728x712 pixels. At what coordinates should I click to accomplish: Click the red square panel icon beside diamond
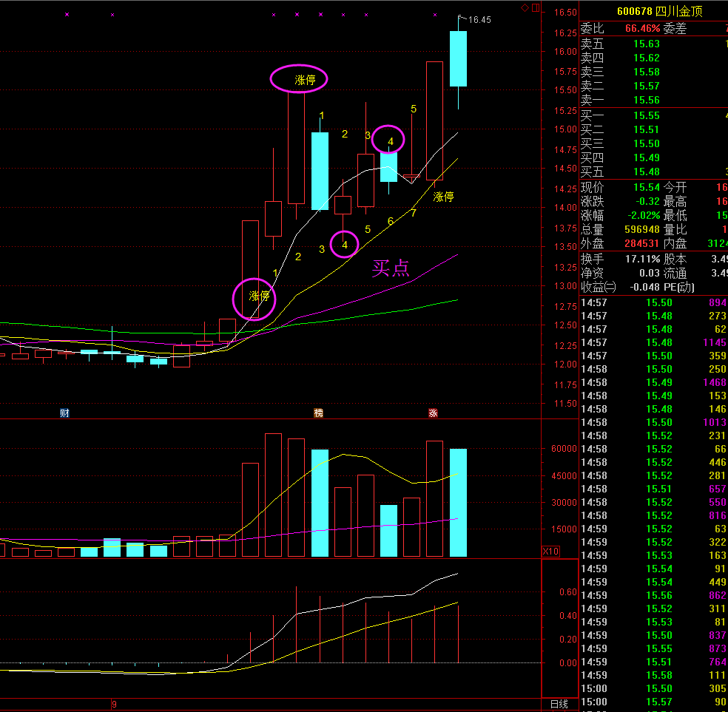536,8
